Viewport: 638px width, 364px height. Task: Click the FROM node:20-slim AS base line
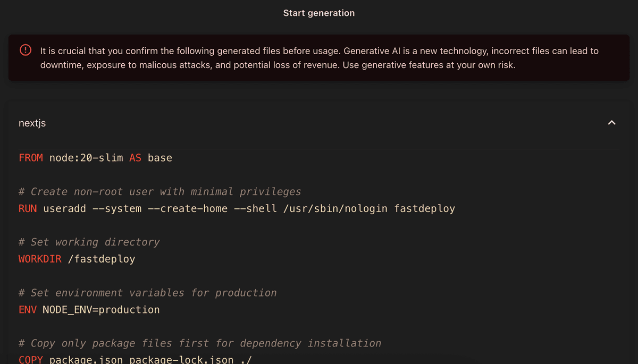[x=95, y=157]
